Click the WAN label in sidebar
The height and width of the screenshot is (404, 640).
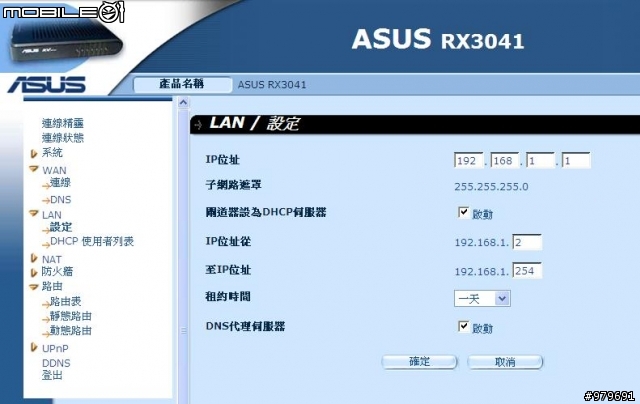tap(54, 170)
